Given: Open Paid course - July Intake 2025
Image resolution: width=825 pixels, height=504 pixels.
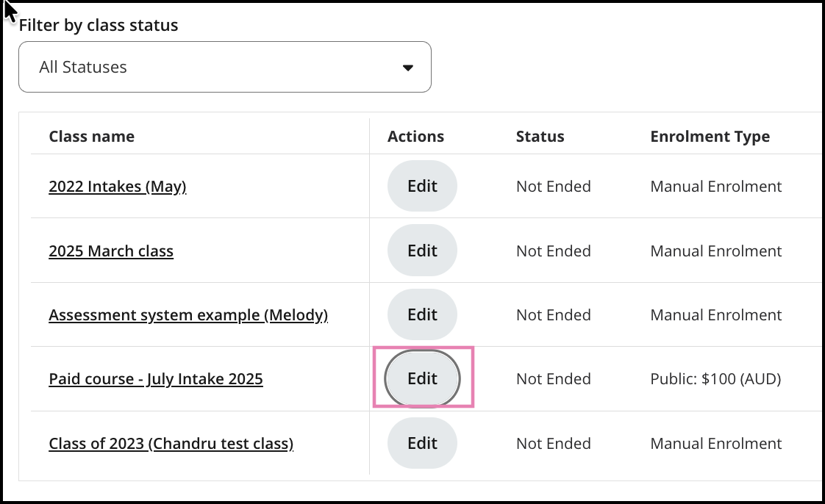Looking at the screenshot, I should click(x=156, y=379).
